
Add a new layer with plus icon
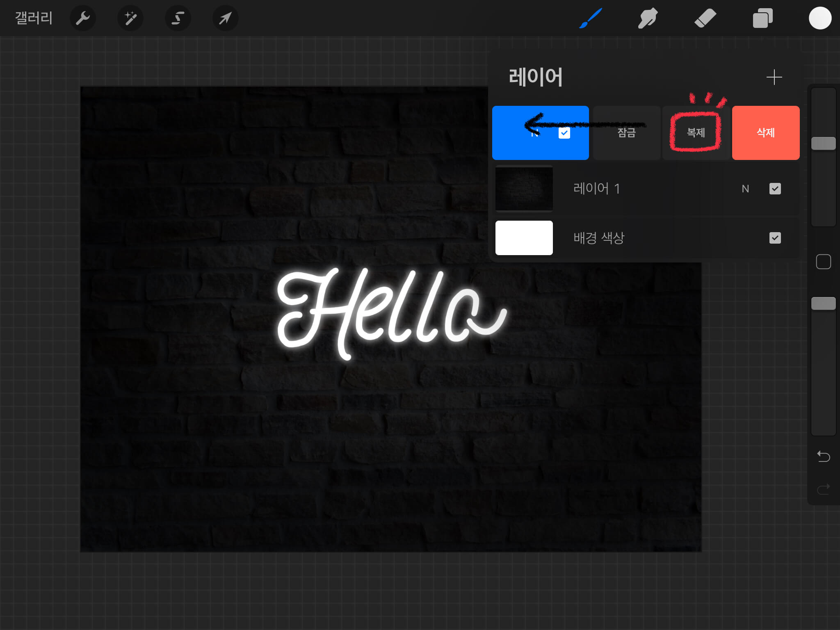(x=774, y=77)
